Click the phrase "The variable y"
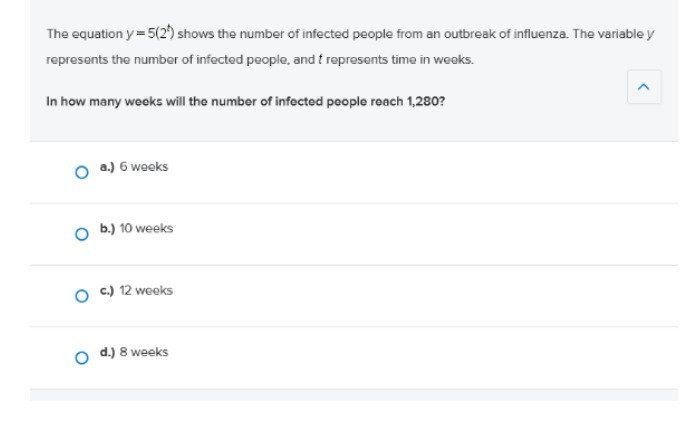 pyautogui.click(x=613, y=34)
